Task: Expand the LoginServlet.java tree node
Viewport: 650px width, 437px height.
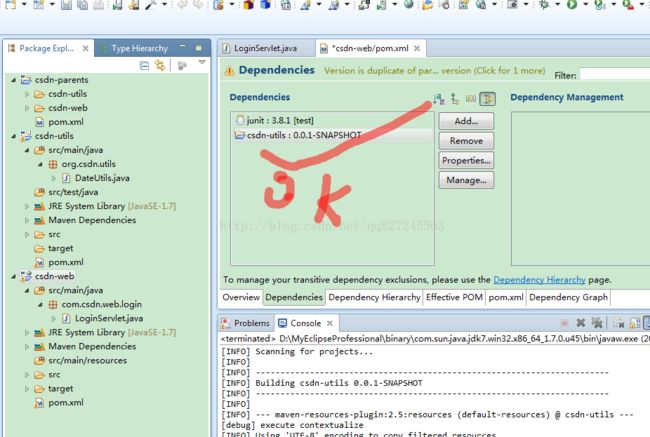Action: tap(53, 318)
